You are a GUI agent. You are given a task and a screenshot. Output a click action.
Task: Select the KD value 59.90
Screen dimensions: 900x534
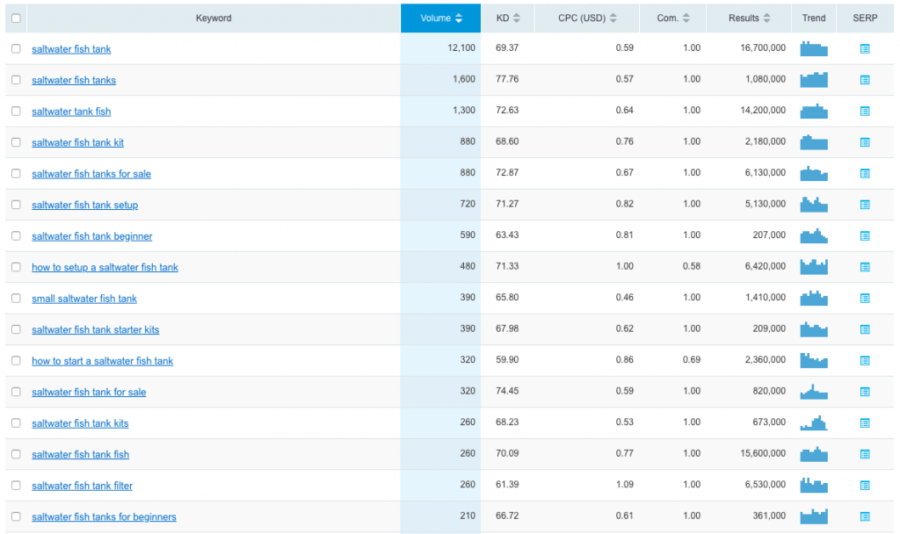[x=507, y=360]
